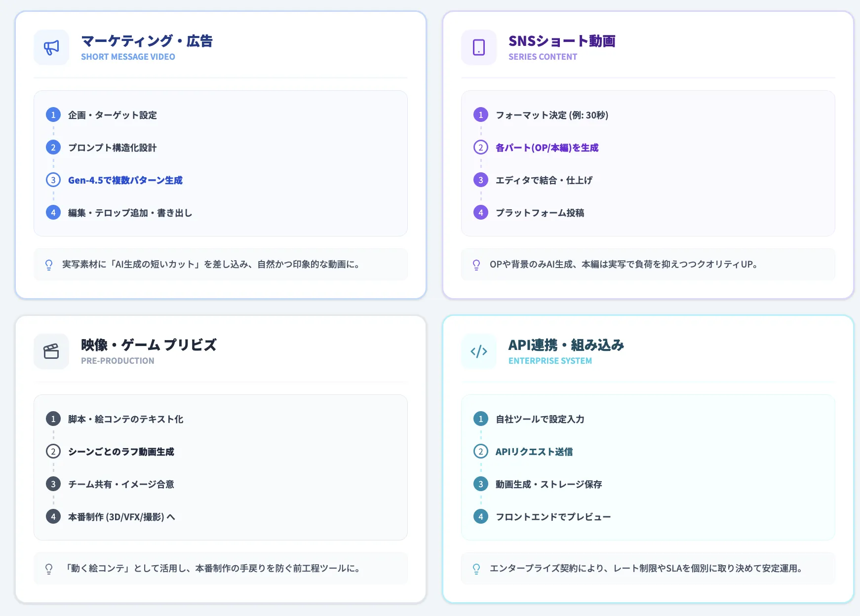Viewport: 860px width, 616px height.
Task: Expand step 4 プラットフォーム投稿
Action: 541,213
